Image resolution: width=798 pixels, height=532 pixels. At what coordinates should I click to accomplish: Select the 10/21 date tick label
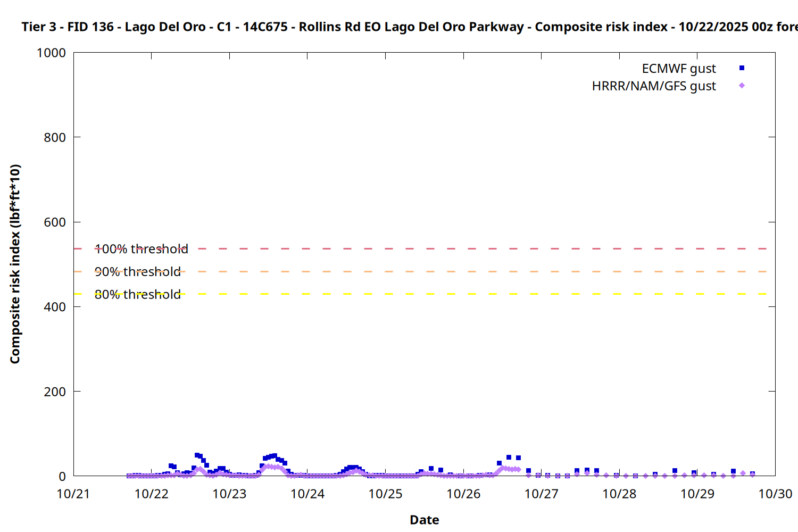pos(73,494)
